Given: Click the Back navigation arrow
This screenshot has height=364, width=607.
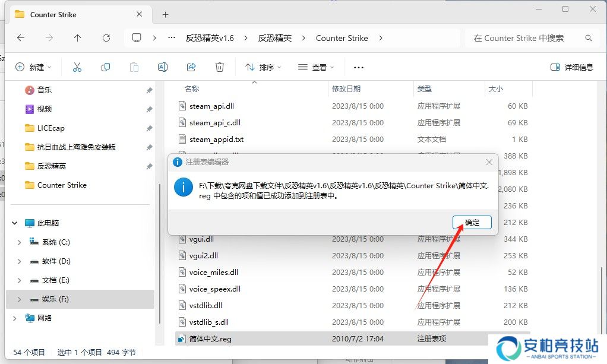Looking at the screenshot, I should [21, 37].
